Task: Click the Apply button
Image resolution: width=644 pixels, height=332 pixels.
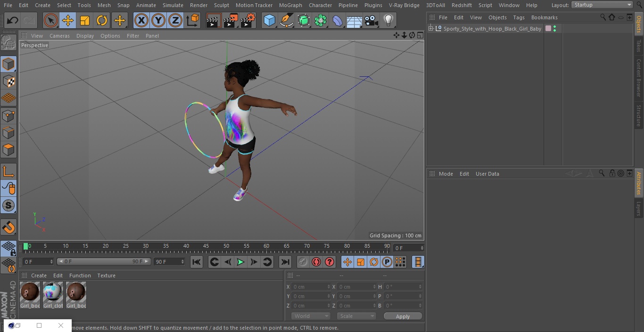Action: [x=403, y=316]
